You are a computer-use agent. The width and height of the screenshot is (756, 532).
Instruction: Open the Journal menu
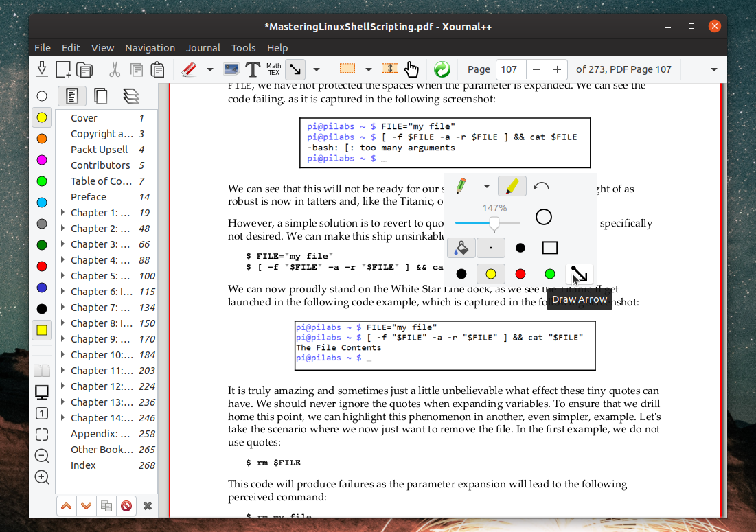pyautogui.click(x=203, y=47)
